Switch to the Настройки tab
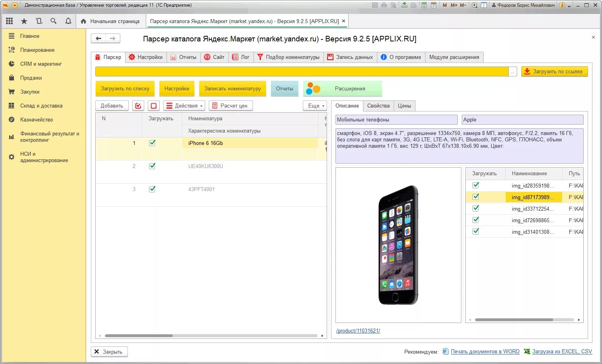The height and width of the screenshot is (364, 602). point(146,57)
